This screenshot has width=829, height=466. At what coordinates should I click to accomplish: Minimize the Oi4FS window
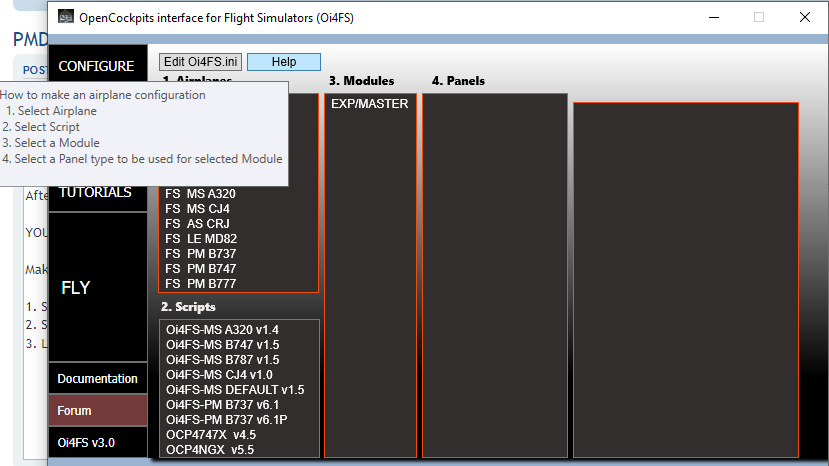[714, 17]
